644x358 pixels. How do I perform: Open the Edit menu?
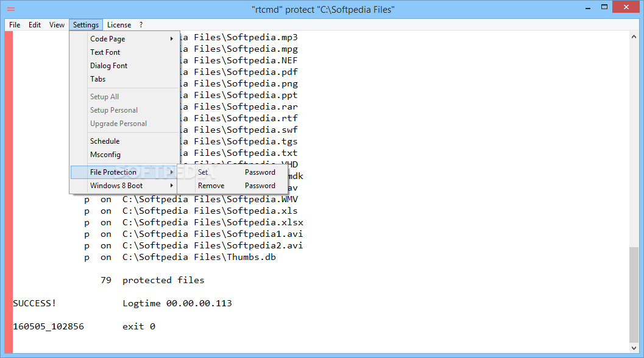(35, 24)
